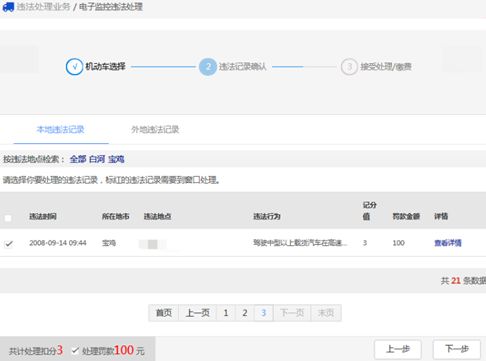The width and height of the screenshot is (486, 361).
Task: Select current page 3
Action: tap(264, 313)
